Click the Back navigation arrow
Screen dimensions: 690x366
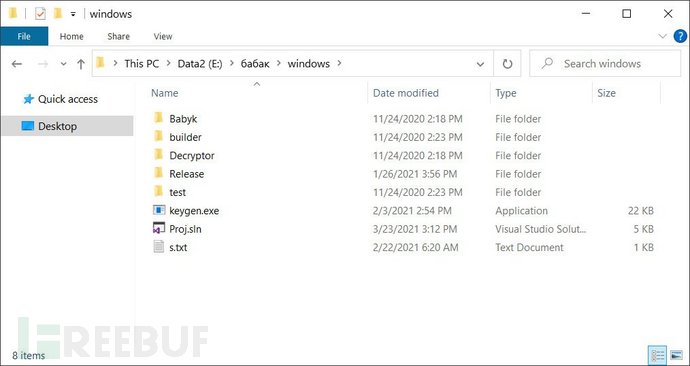(17, 64)
